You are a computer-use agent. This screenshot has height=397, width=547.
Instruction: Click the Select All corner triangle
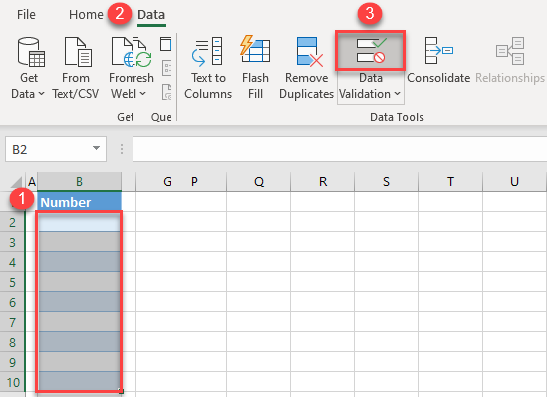point(16,182)
